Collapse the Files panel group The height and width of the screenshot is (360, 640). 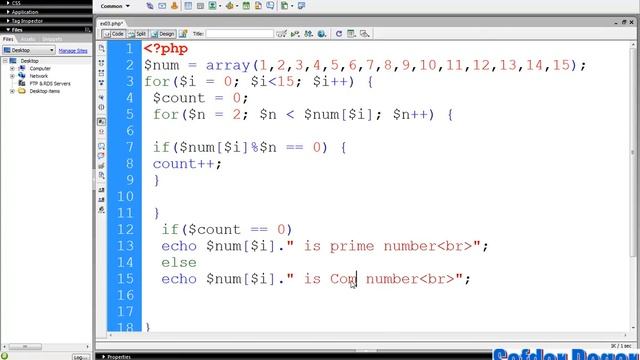pyautogui.click(x=8, y=30)
